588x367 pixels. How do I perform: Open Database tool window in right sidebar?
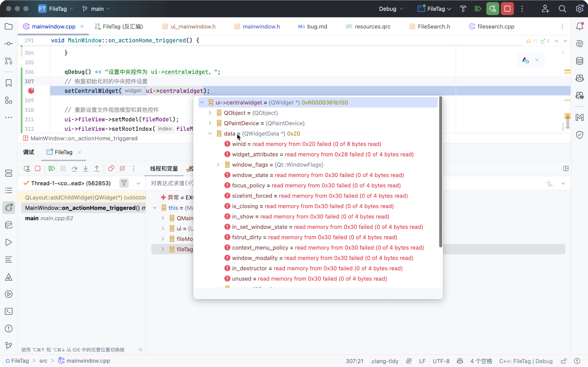[580, 61]
